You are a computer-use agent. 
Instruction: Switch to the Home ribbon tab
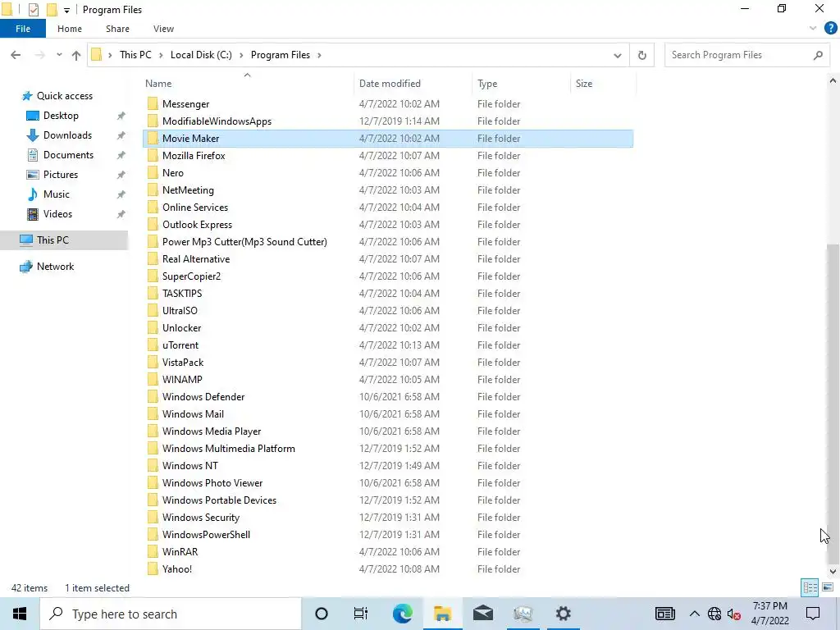point(70,29)
